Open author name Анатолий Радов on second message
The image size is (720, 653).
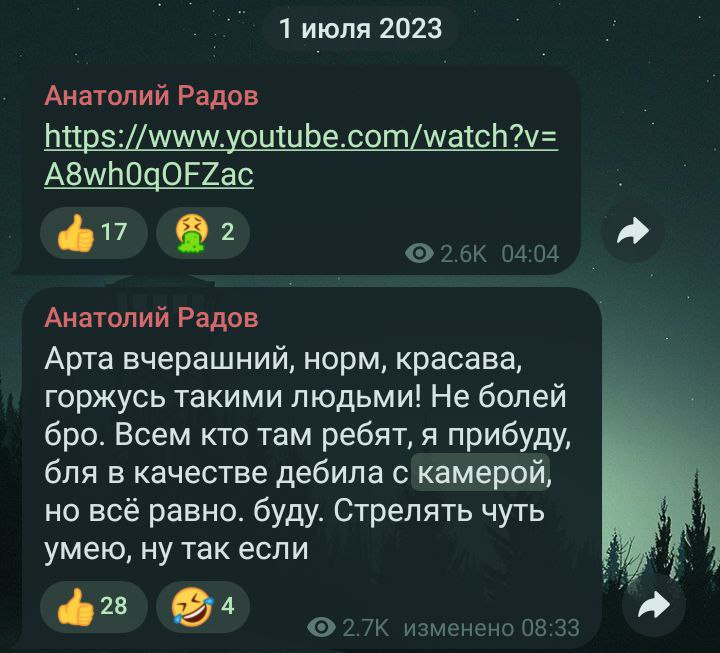(x=152, y=317)
